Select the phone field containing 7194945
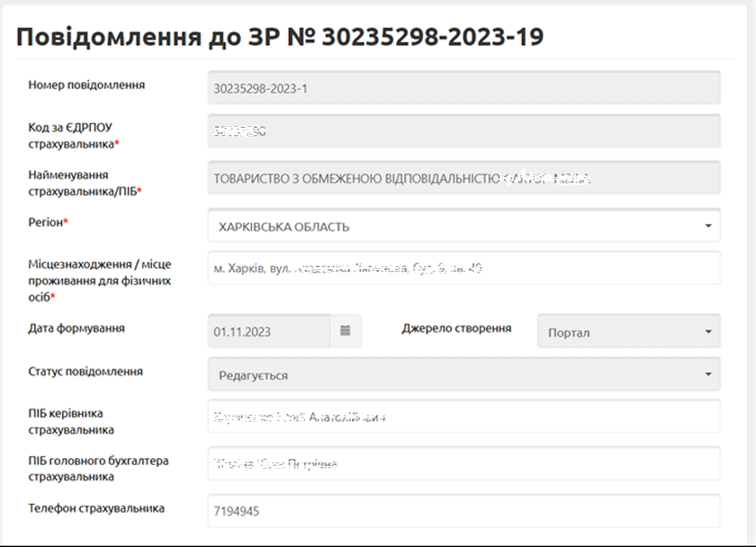This screenshot has height=547, width=756. coord(463,511)
